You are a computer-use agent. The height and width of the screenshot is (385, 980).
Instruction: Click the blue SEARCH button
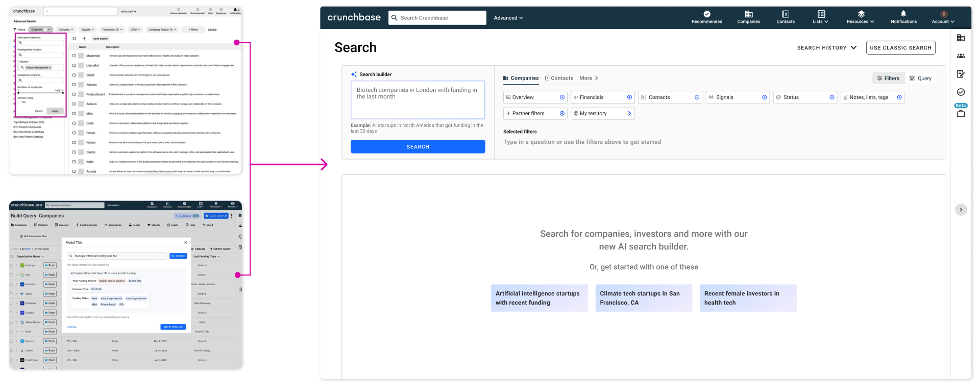pos(418,147)
